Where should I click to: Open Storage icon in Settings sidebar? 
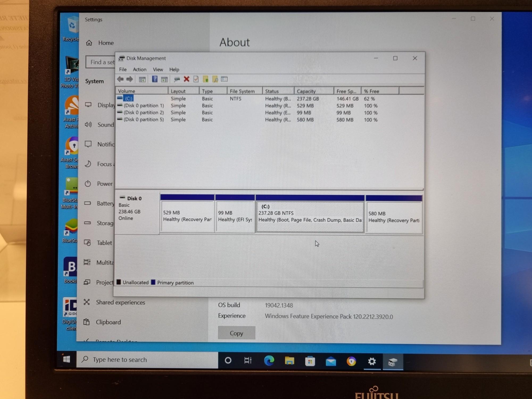(88, 223)
